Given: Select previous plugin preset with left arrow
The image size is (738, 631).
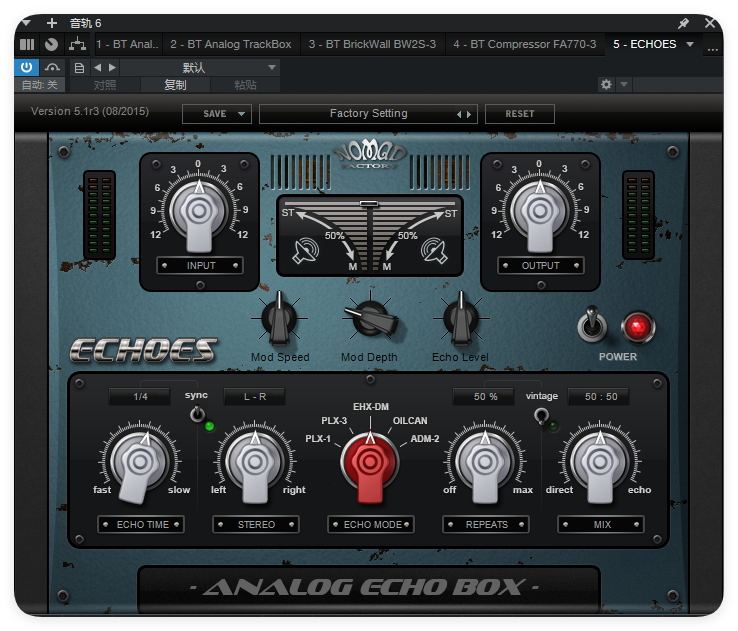Looking at the screenshot, I should (459, 114).
